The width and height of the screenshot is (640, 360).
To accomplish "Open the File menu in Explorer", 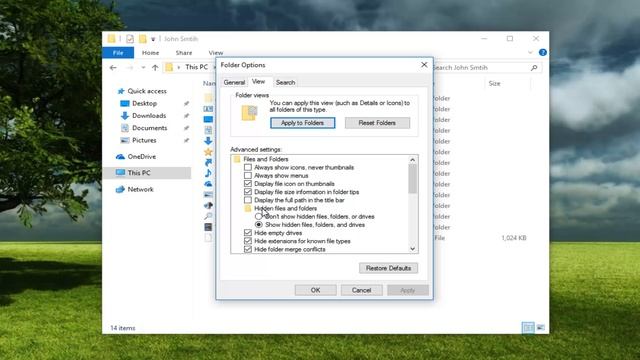I will pos(118,53).
